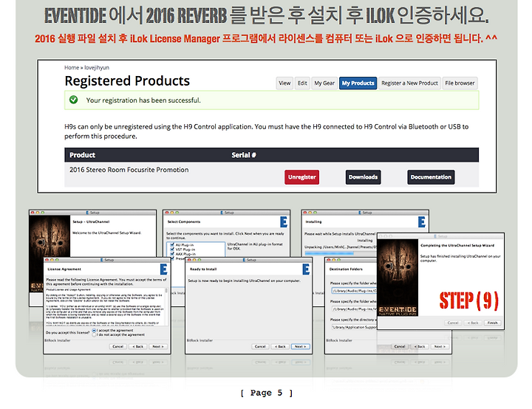Click the installation progress bar in Installing window

pyautogui.click(x=341, y=253)
